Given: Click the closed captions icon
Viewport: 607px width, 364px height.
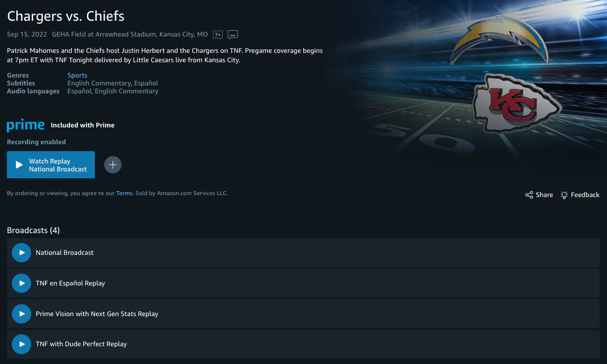Looking at the screenshot, I should coord(232,34).
